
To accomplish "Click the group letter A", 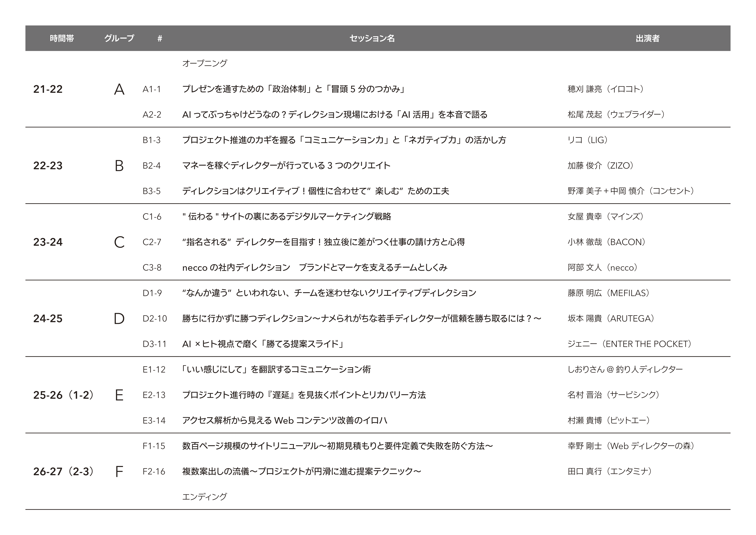I will 119,89.
